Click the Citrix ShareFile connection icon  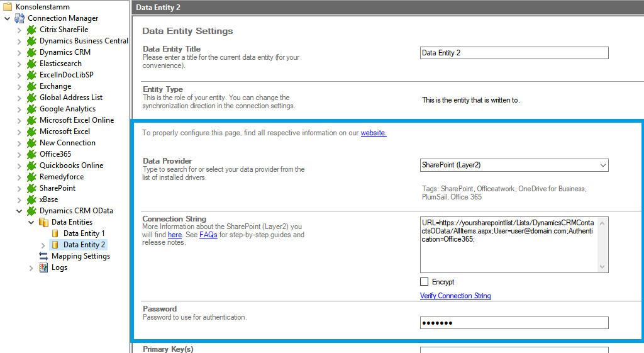point(31,30)
